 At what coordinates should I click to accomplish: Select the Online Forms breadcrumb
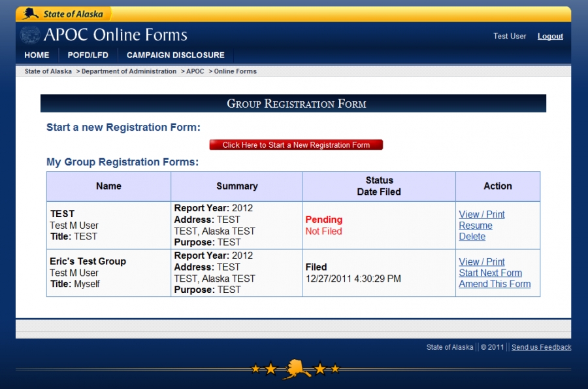point(235,71)
